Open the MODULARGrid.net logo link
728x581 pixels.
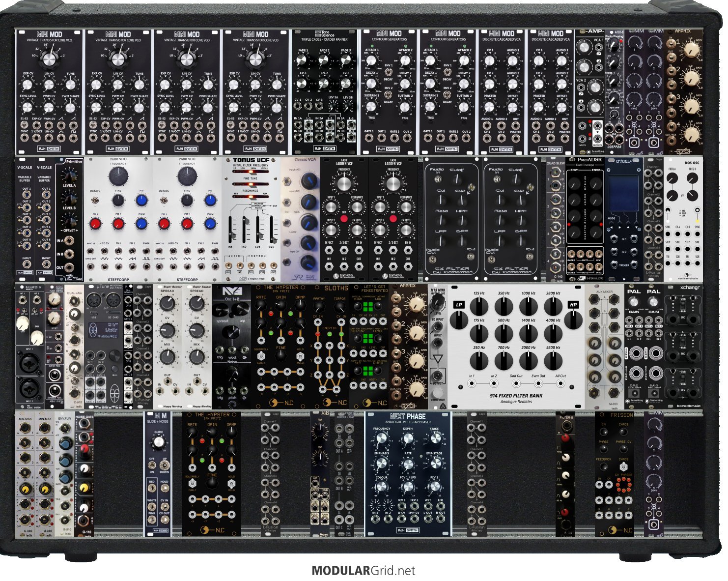(364, 571)
